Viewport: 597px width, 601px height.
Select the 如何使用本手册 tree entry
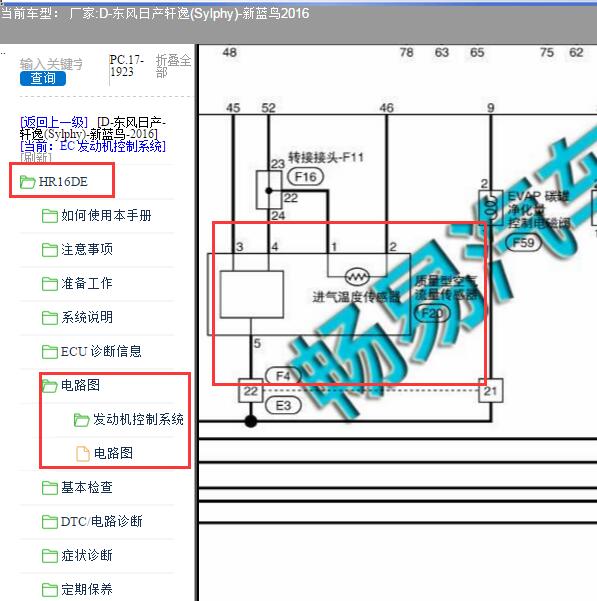[106, 215]
